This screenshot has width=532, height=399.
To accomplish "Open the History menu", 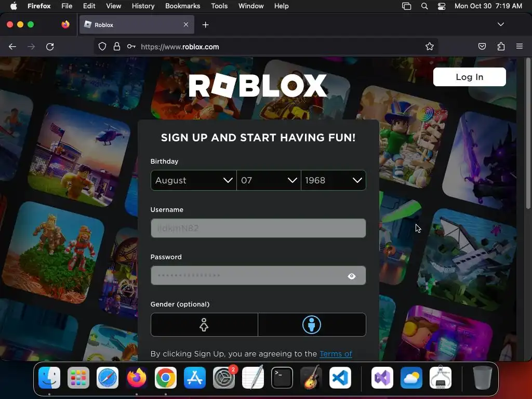I will (x=143, y=6).
